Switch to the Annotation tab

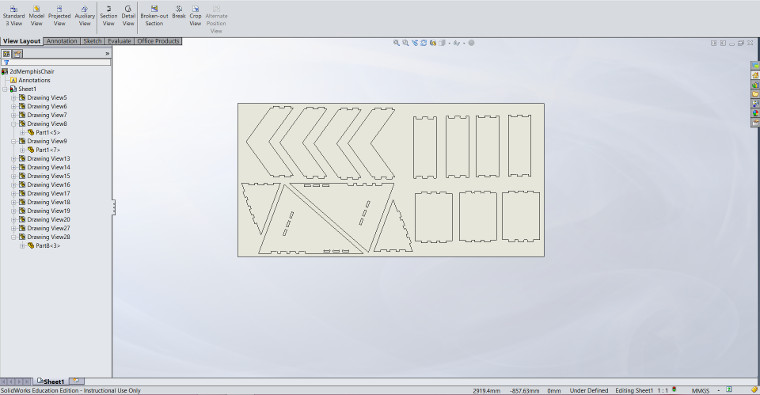point(62,41)
